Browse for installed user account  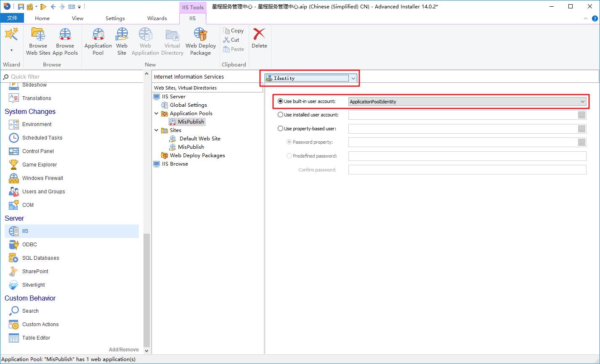tap(582, 115)
